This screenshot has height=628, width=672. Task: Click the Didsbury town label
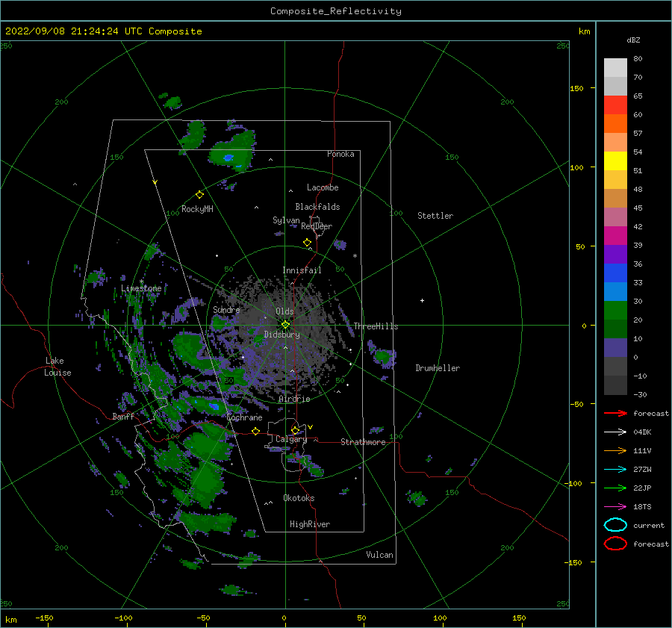281,335
